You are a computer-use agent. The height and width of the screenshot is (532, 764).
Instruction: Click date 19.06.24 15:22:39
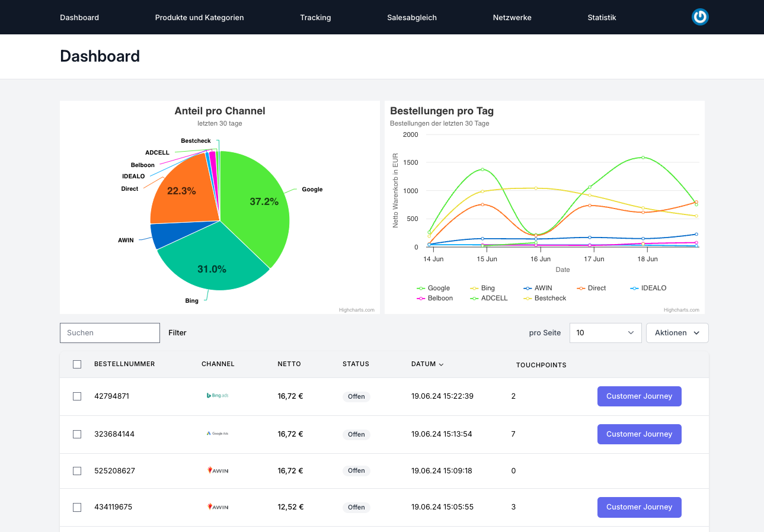tap(442, 396)
